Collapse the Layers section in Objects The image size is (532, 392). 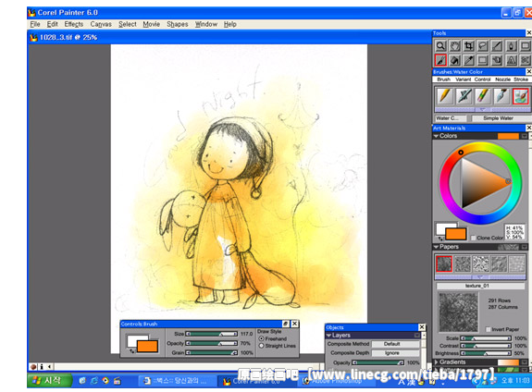[x=328, y=336]
